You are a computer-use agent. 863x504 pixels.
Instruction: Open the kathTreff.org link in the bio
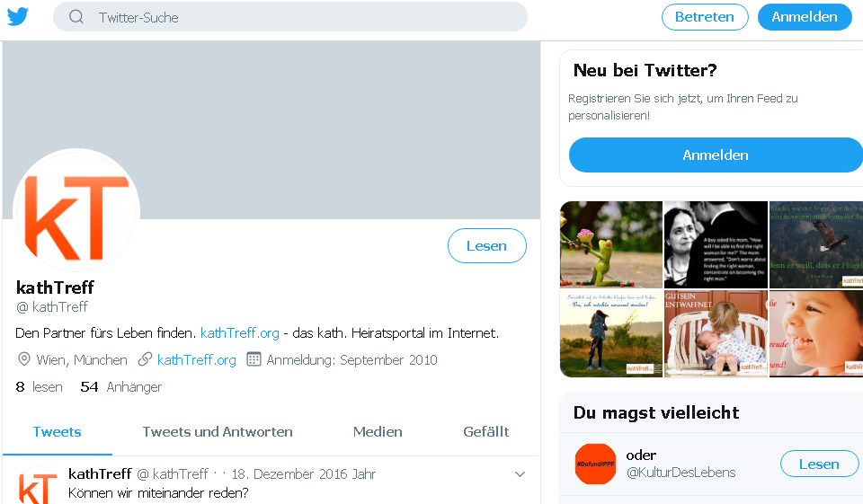click(240, 332)
